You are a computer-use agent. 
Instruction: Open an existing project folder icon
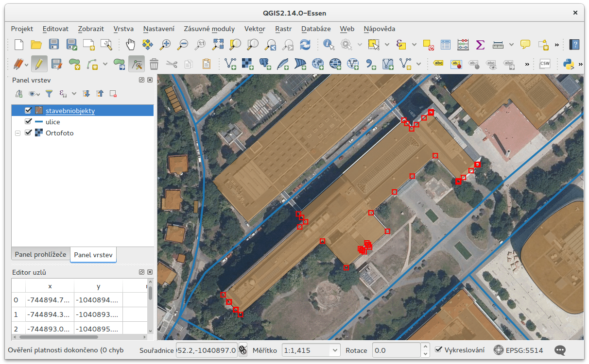(36, 45)
